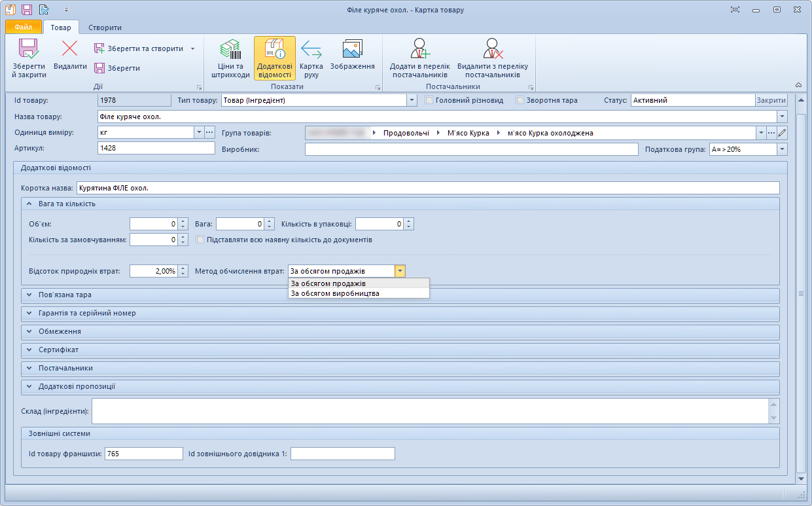Switch to the Товар ribbon tab

(x=61, y=27)
